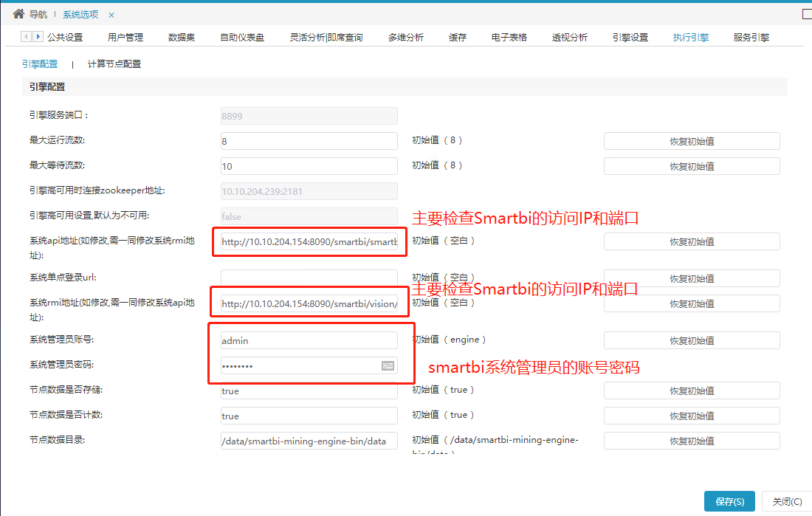The width and height of the screenshot is (812, 516).
Task: Open the 透视分析 tab
Action: (x=570, y=38)
